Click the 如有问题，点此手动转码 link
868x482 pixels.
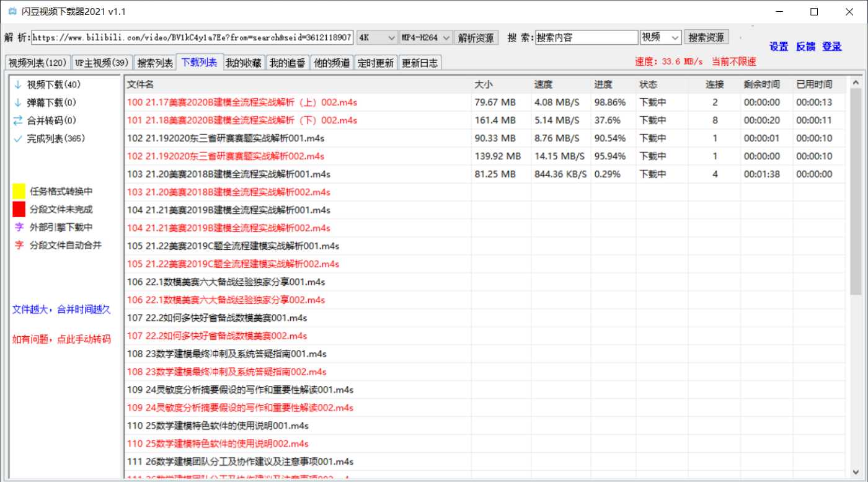61,339
